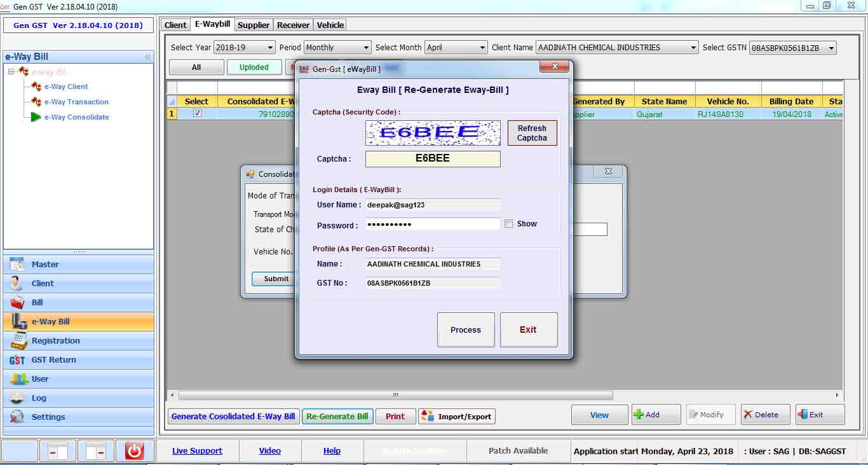Click the Process button
The height and width of the screenshot is (465, 868).
point(466,330)
